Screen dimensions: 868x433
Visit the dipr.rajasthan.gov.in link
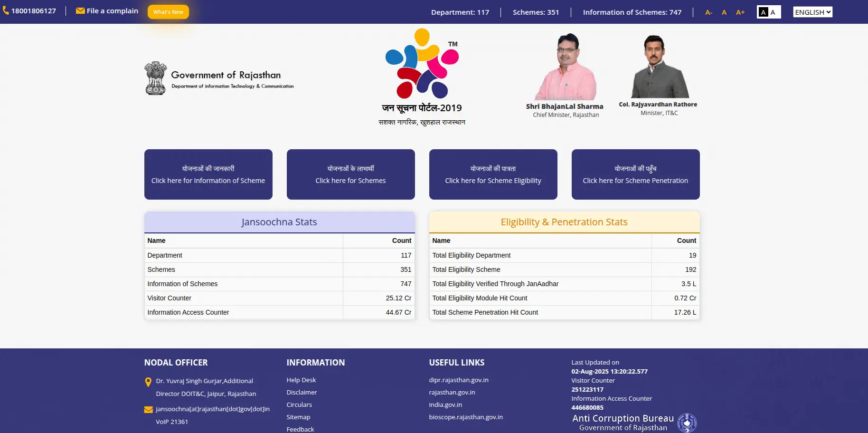coord(458,380)
